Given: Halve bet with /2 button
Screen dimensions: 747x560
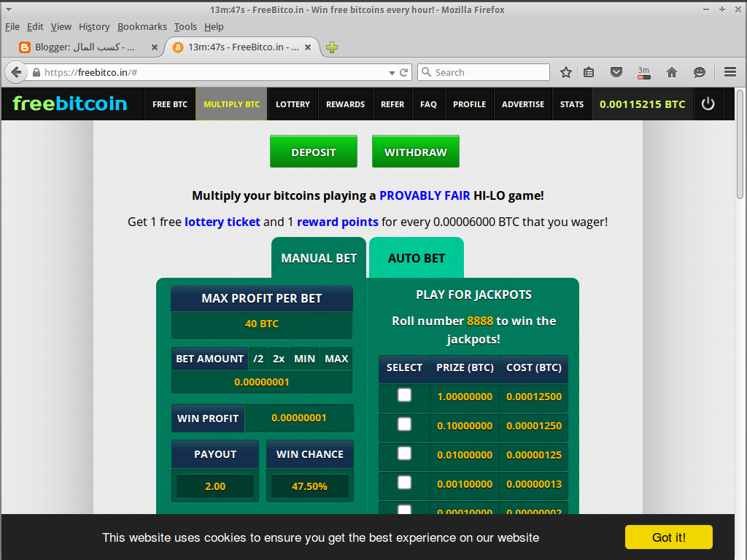Looking at the screenshot, I should pos(258,359).
